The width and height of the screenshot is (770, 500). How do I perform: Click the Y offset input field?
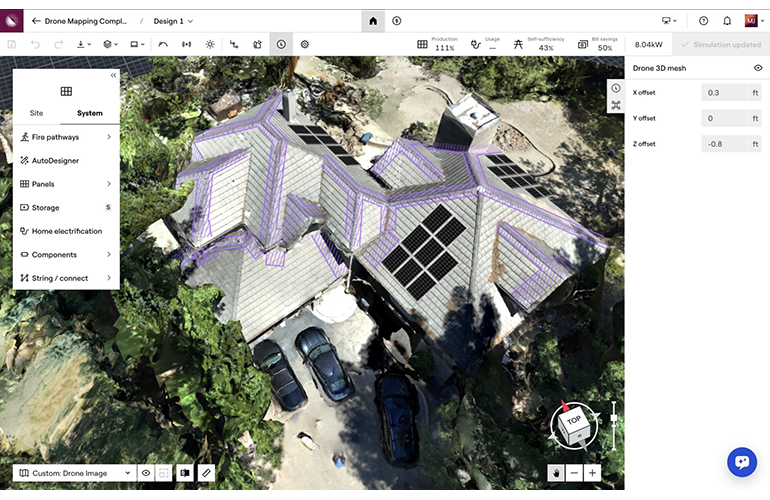[724, 118]
